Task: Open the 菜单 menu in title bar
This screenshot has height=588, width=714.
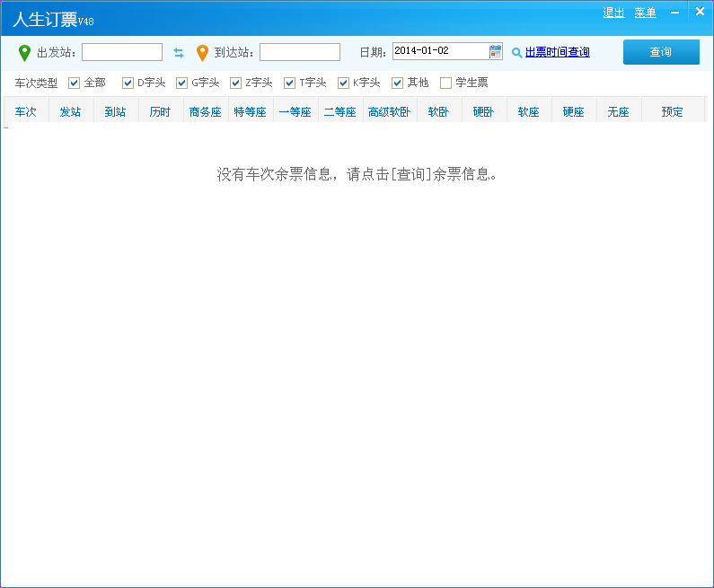Action: pyautogui.click(x=645, y=13)
